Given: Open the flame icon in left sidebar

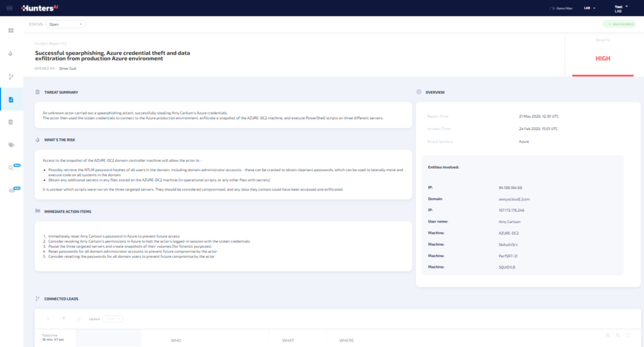Looking at the screenshot, I should [x=11, y=53].
